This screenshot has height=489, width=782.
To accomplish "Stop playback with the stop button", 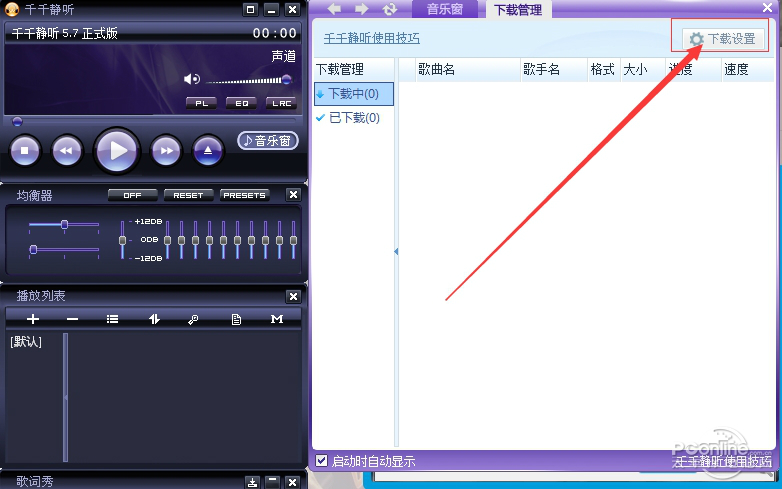I will [24, 150].
